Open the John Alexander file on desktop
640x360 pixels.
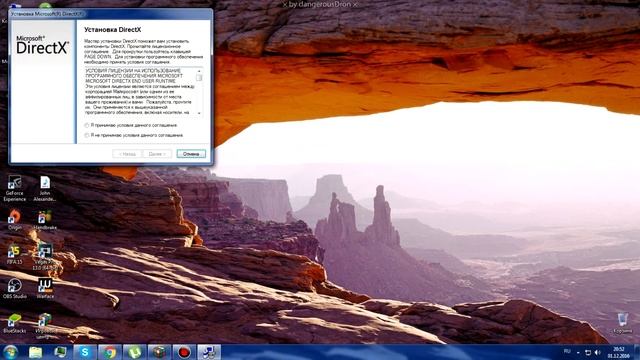pos(45,188)
